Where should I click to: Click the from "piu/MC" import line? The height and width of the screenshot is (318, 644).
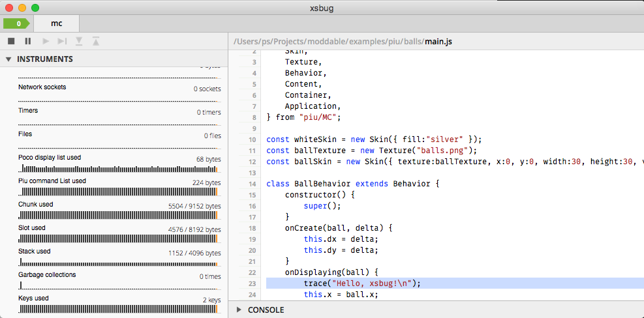pos(304,117)
